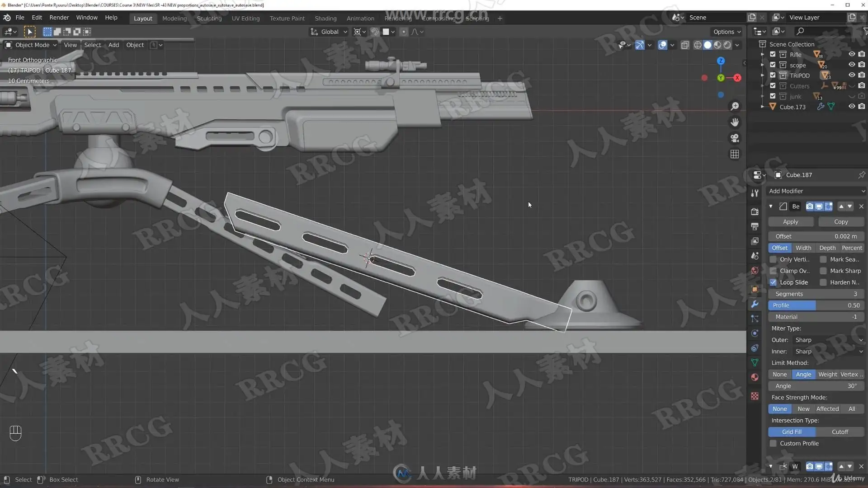Toggle X-ray display in viewport header
Image resolution: width=868 pixels, height=488 pixels.
(x=685, y=45)
